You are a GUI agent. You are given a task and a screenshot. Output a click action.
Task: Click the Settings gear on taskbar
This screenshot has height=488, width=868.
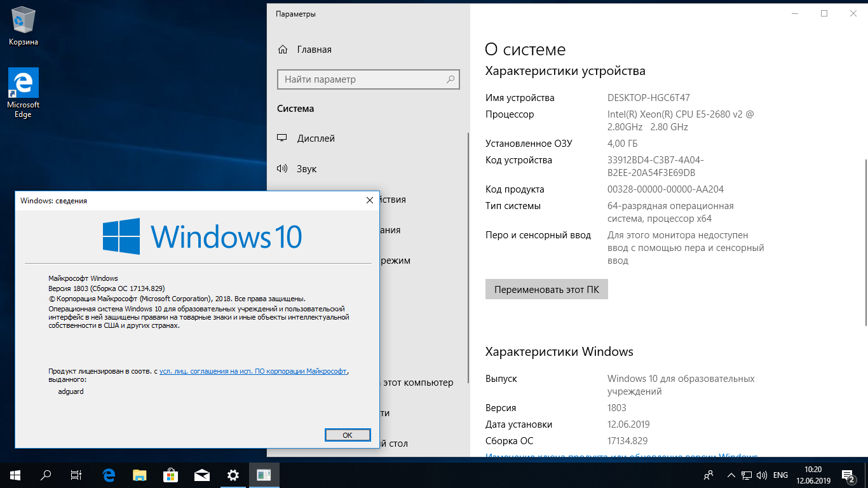pyautogui.click(x=233, y=475)
